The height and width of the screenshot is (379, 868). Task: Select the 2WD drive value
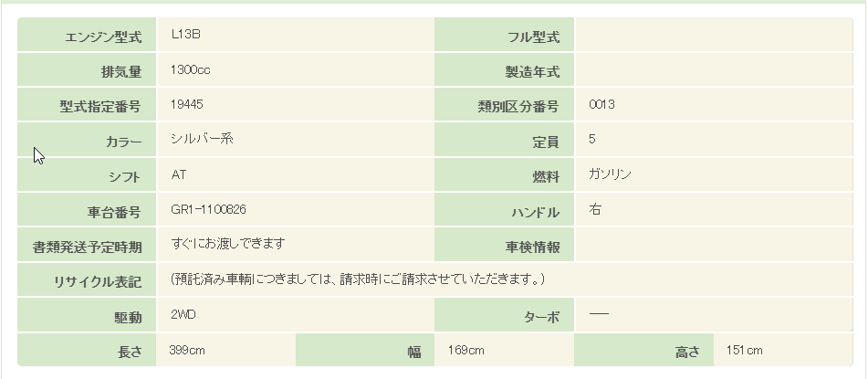[183, 314]
